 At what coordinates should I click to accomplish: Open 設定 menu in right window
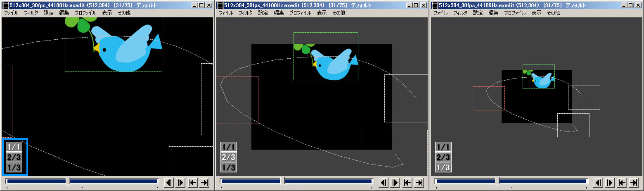(x=478, y=13)
